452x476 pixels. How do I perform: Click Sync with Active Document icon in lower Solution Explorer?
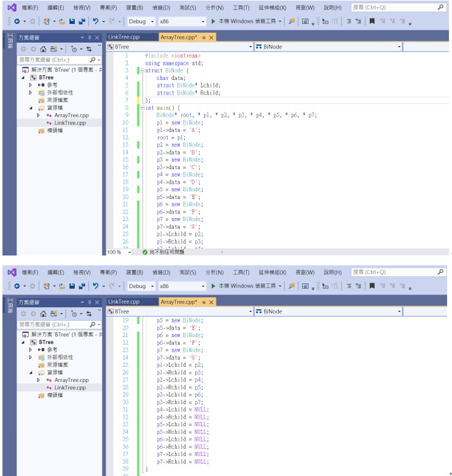pos(89,314)
